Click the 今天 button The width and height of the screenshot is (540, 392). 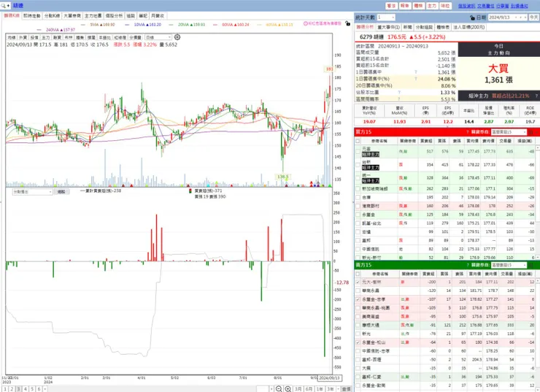(x=534, y=18)
